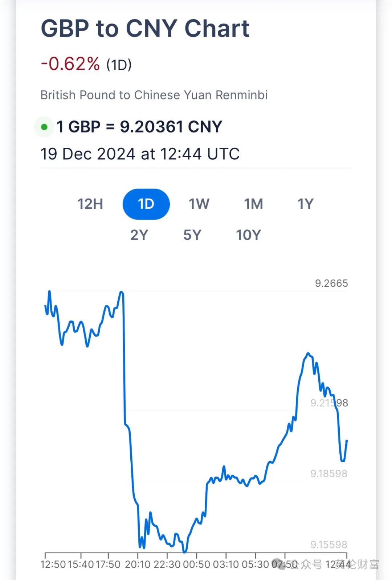Switch chart to 5Y range
The height and width of the screenshot is (580, 392).
[192, 235]
